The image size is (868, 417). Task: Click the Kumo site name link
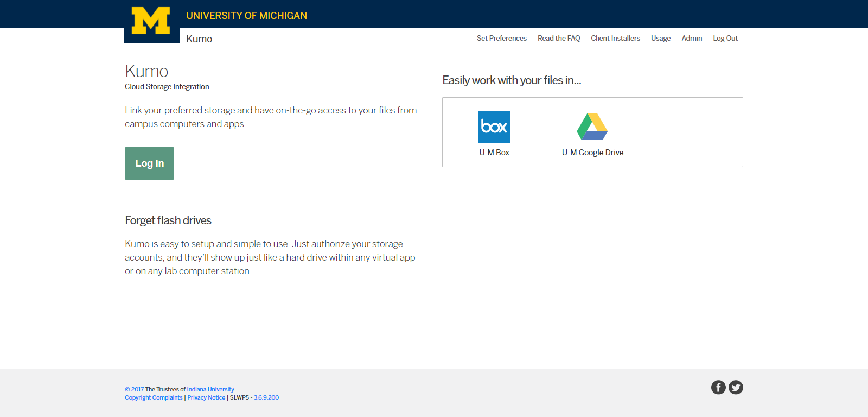click(199, 39)
